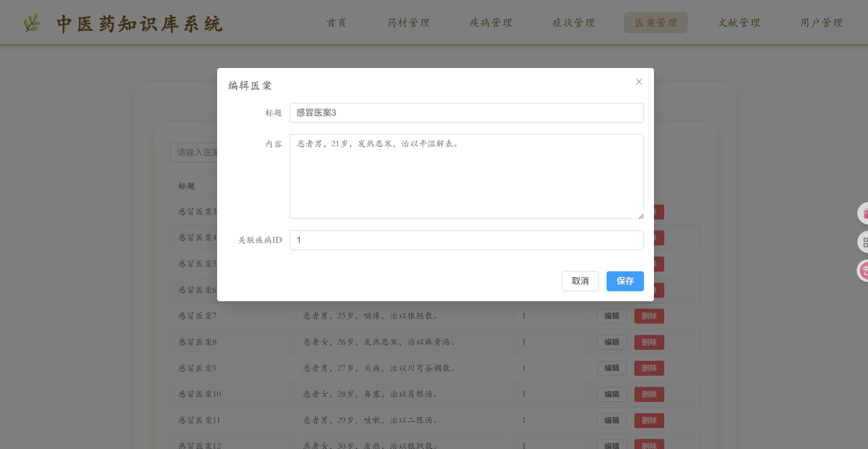Click 删除 for 感冒医案9 row

coord(649,368)
